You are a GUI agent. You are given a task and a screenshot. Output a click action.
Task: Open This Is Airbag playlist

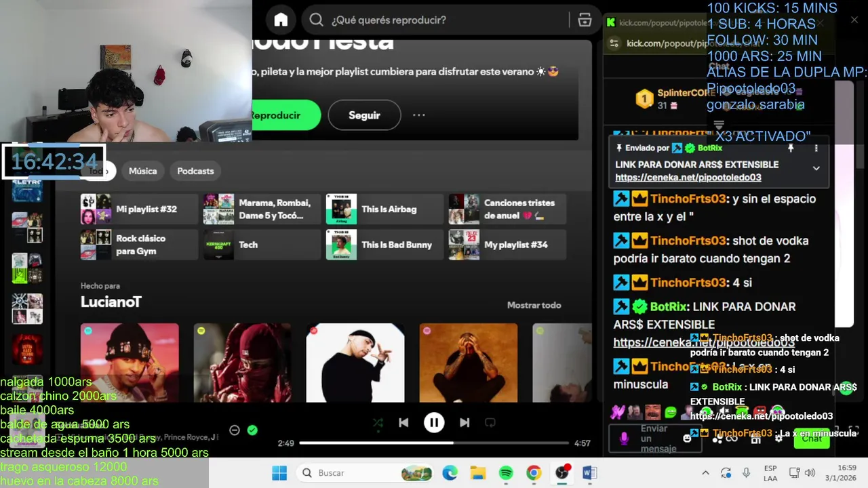pos(384,209)
